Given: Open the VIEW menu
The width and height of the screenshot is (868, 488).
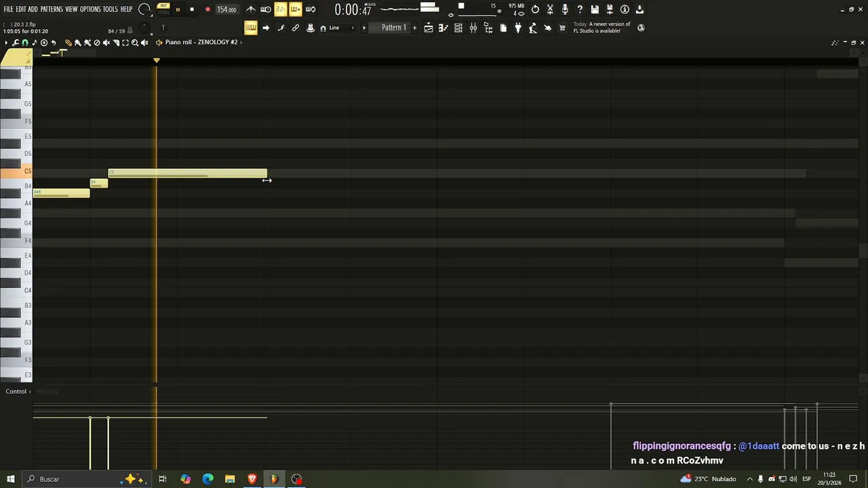Looking at the screenshot, I should click(71, 9).
